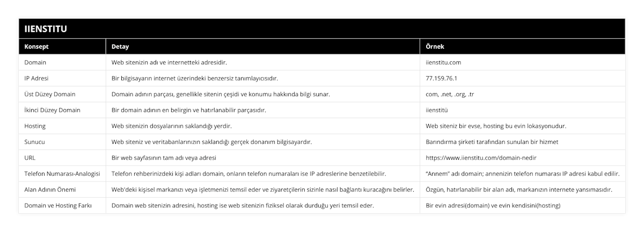Click the Konsept column header

(x=36, y=47)
